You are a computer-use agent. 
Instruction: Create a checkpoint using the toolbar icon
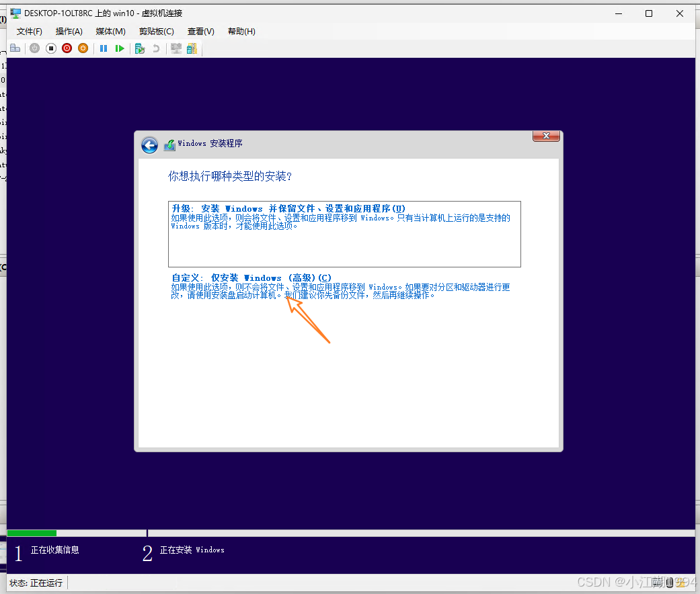[140, 48]
